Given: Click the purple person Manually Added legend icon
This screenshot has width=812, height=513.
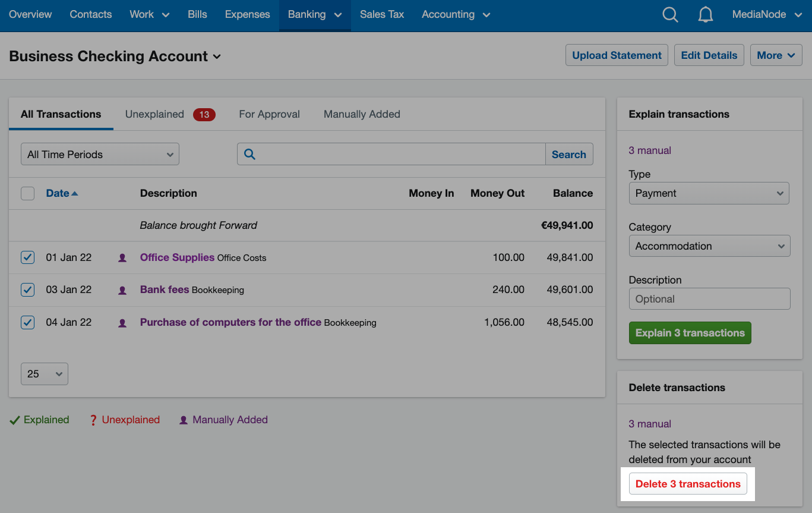Looking at the screenshot, I should pos(184,420).
